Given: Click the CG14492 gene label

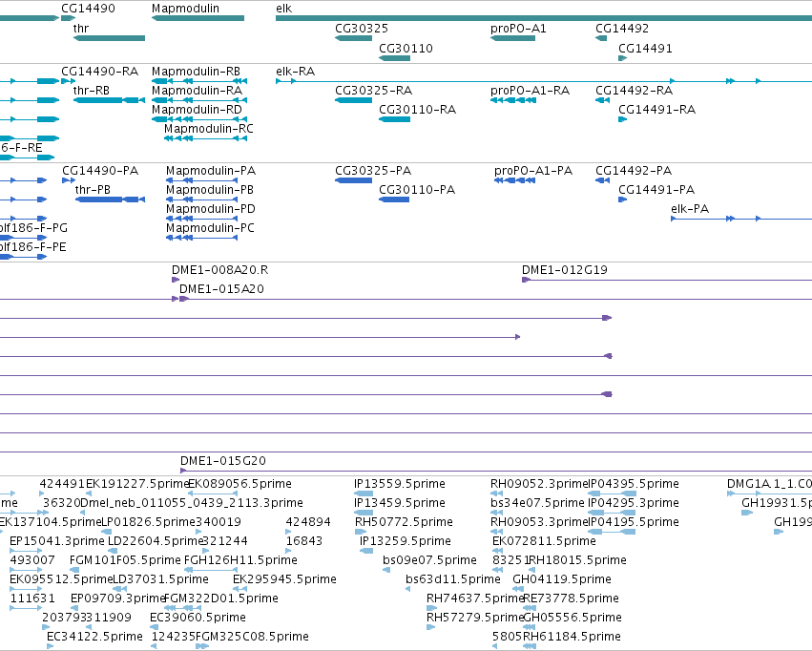Looking at the screenshot, I should coord(622,28).
